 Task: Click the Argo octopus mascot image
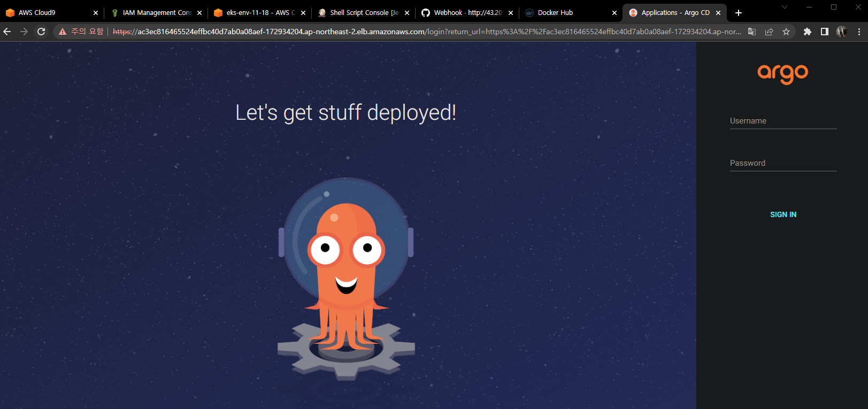click(x=346, y=278)
